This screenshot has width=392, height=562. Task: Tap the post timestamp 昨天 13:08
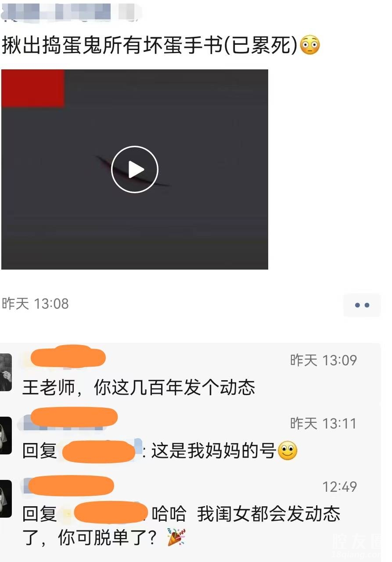(36, 304)
